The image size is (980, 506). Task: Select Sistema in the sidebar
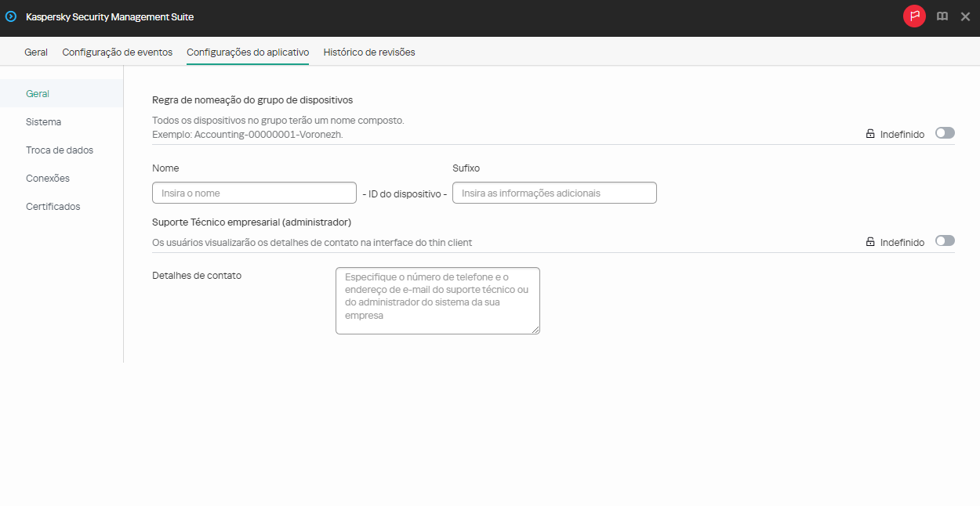[x=42, y=121]
